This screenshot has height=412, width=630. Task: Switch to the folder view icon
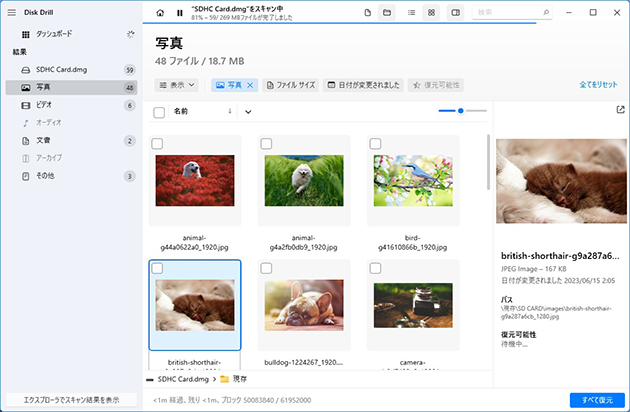387,12
